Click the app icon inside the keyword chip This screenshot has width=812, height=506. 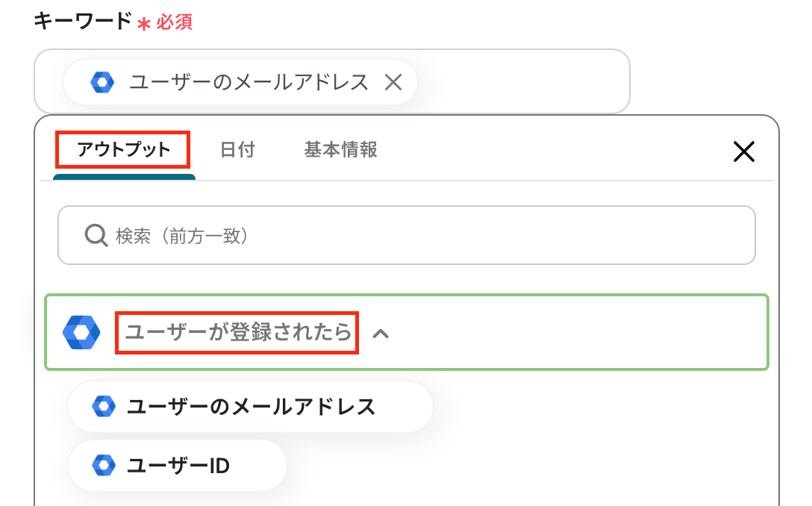(x=102, y=82)
